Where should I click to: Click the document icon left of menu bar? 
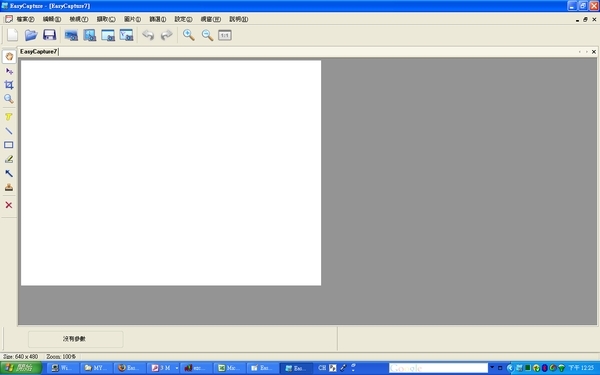[x=8, y=19]
